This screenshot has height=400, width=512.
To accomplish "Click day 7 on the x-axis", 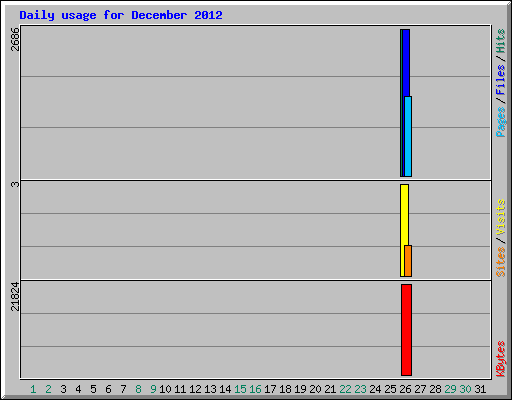I will (x=123, y=389).
